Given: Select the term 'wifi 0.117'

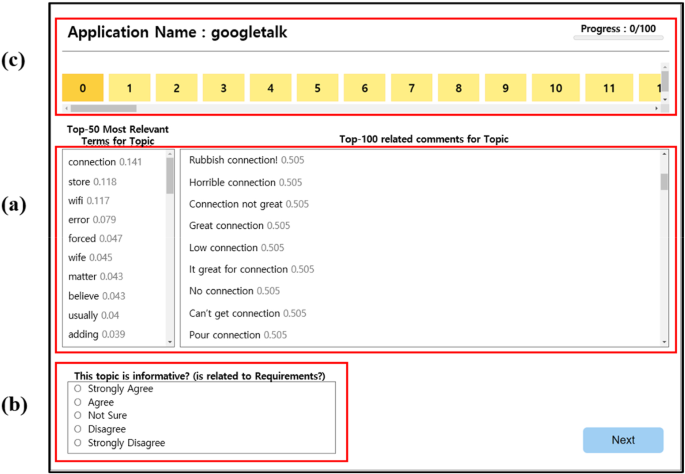Looking at the screenshot, I should click(89, 201).
